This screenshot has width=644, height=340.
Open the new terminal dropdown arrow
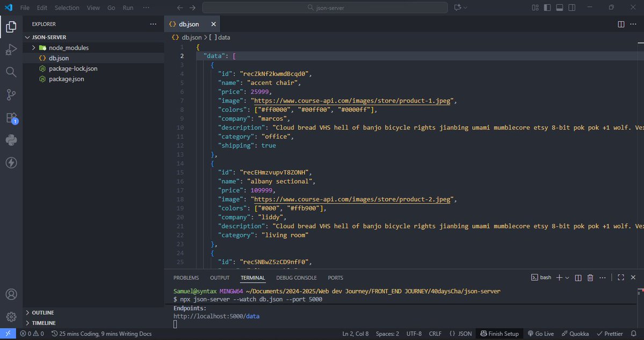(x=566, y=277)
